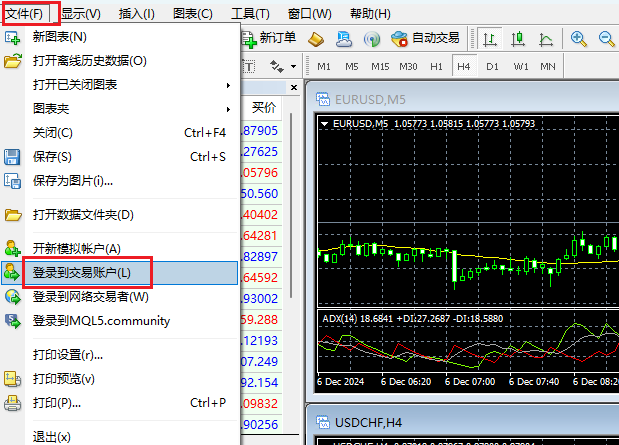Select the M30 timeframe
Image resolution: width=619 pixels, height=445 pixels.
pos(408,67)
